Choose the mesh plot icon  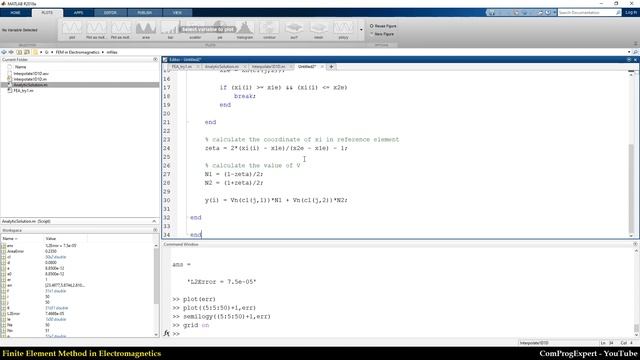tap(318, 30)
